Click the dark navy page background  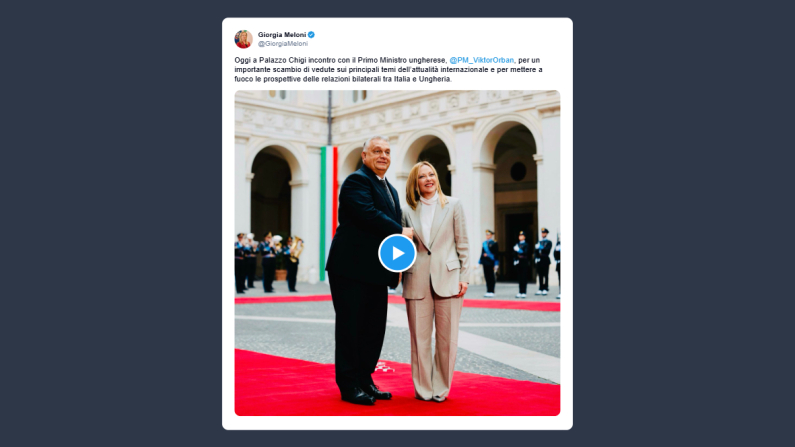coord(112,223)
